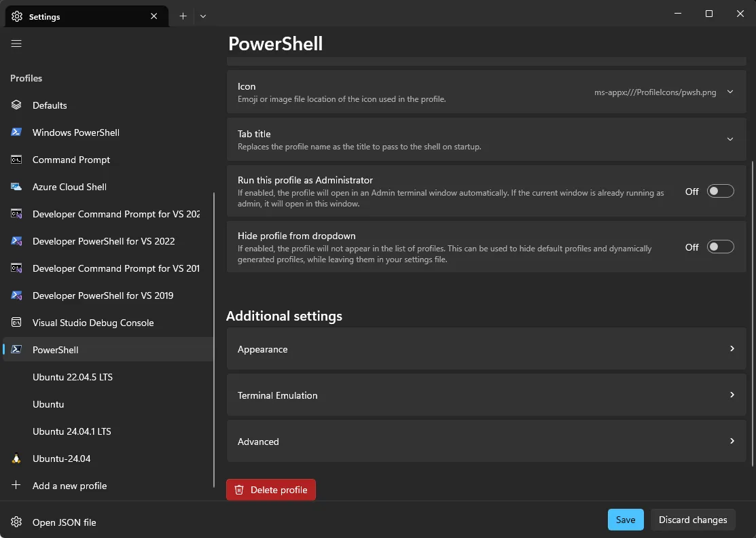Image resolution: width=756 pixels, height=538 pixels.
Task: Enable Run this profile as Administrator
Action: click(720, 191)
